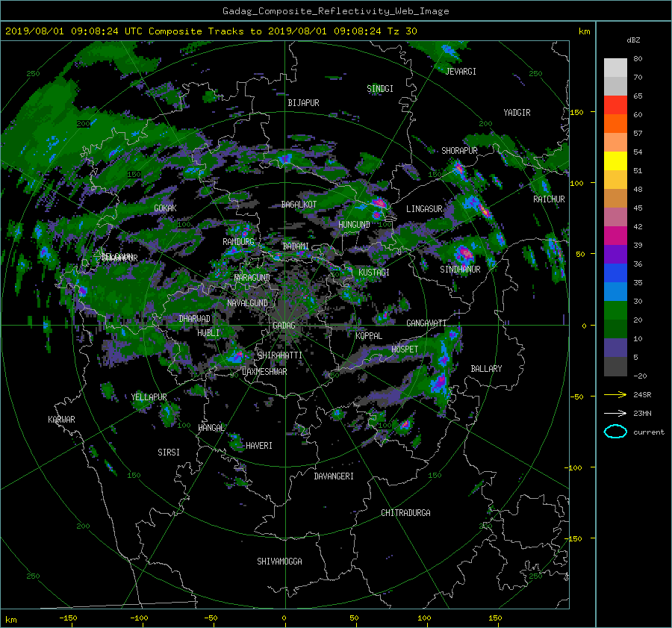Pick the purple 36-39 dBZ legend swatch

(x=615, y=254)
